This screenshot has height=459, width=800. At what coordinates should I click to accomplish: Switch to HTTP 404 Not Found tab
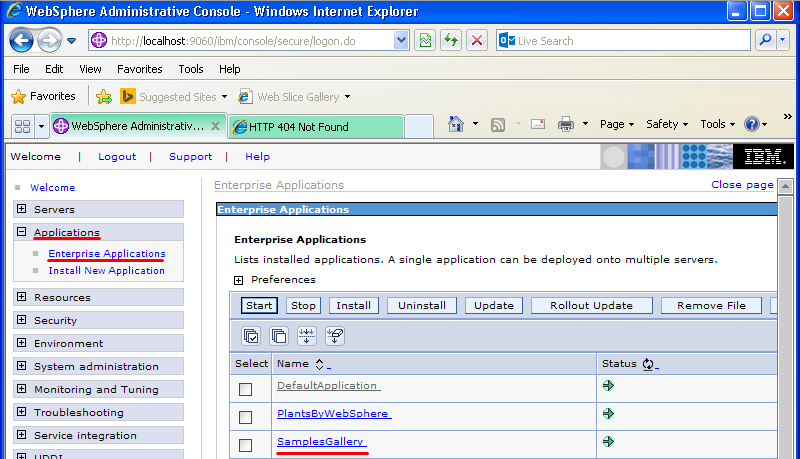pos(315,126)
